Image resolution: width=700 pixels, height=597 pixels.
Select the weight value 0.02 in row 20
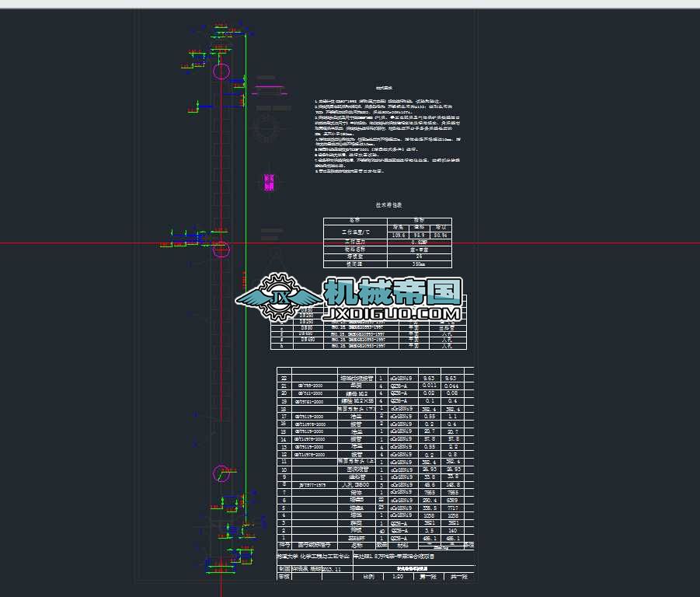[x=429, y=393]
